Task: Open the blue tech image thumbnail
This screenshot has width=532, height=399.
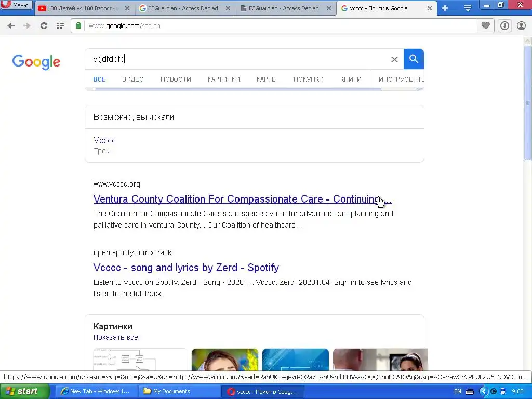Action: pos(296,360)
